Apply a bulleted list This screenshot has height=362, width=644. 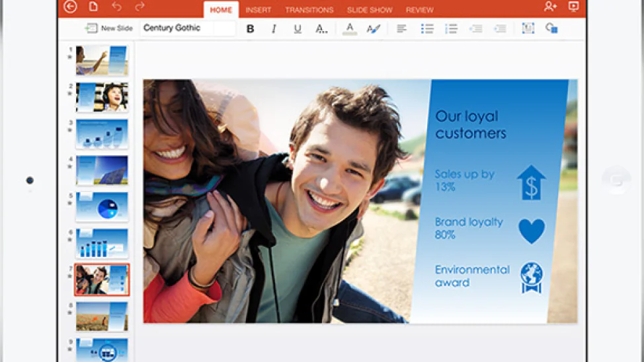427,28
